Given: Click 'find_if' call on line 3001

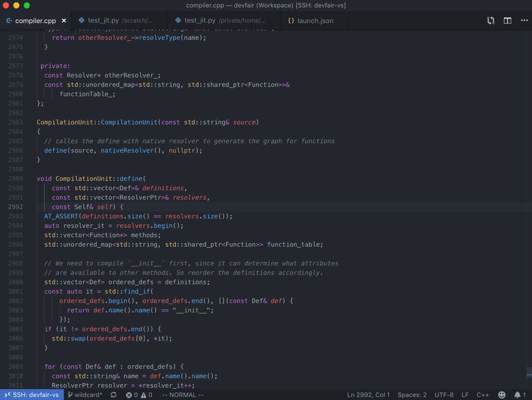Looking at the screenshot, I should 137,291.
